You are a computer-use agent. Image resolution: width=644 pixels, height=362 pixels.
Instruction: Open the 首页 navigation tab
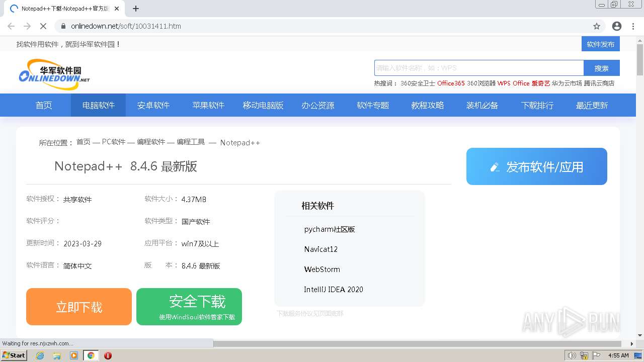point(44,105)
